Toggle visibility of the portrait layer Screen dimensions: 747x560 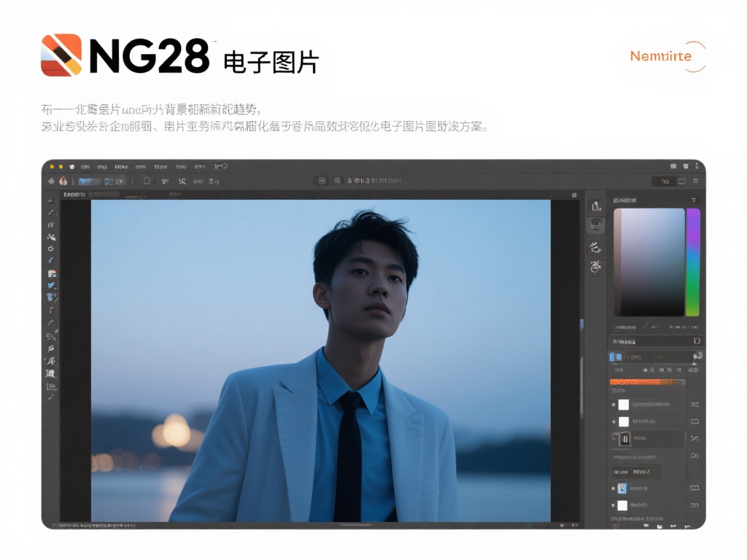click(x=613, y=487)
